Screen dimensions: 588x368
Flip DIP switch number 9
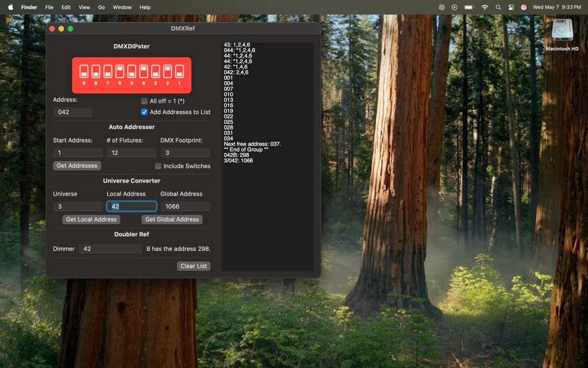[x=84, y=71]
